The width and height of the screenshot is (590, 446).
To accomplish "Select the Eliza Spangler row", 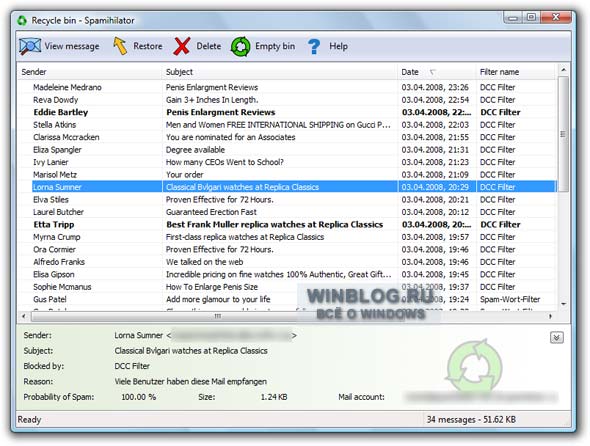I will 287,149.
